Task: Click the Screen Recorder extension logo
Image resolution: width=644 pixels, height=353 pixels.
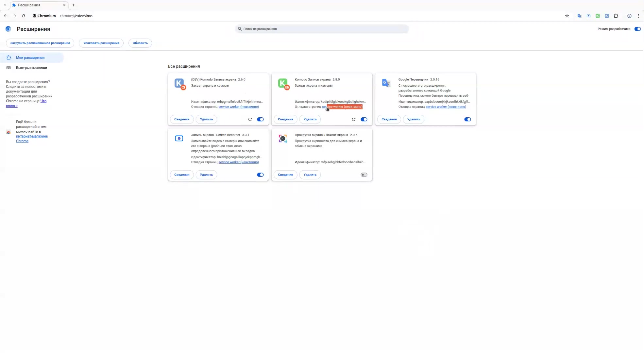Action: click(x=179, y=138)
